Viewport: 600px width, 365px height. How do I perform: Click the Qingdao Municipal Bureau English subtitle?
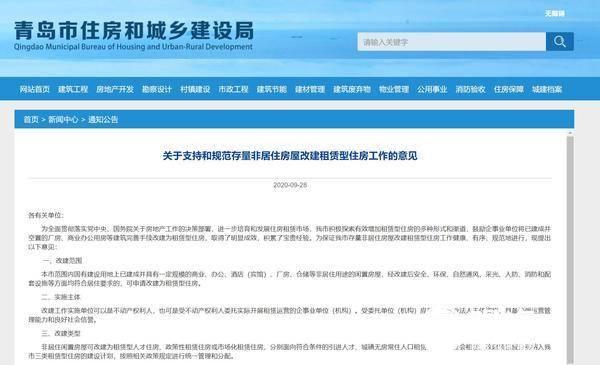(x=133, y=47)
